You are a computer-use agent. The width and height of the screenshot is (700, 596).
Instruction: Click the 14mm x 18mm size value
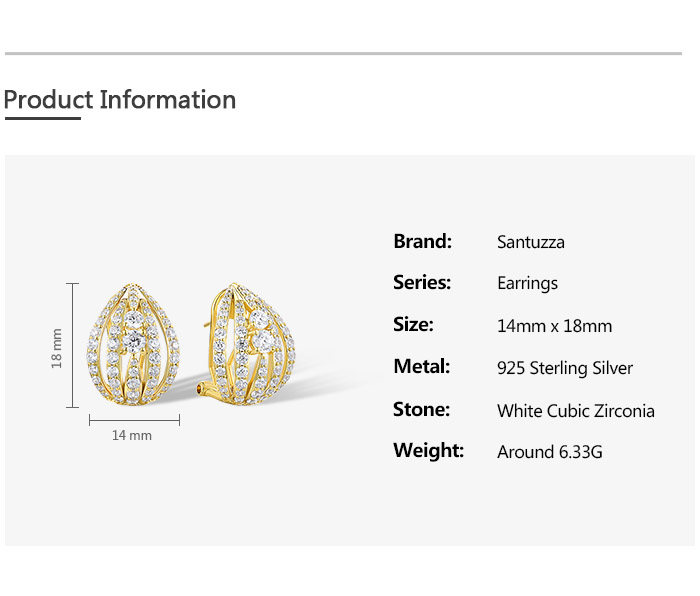(554, 326)
